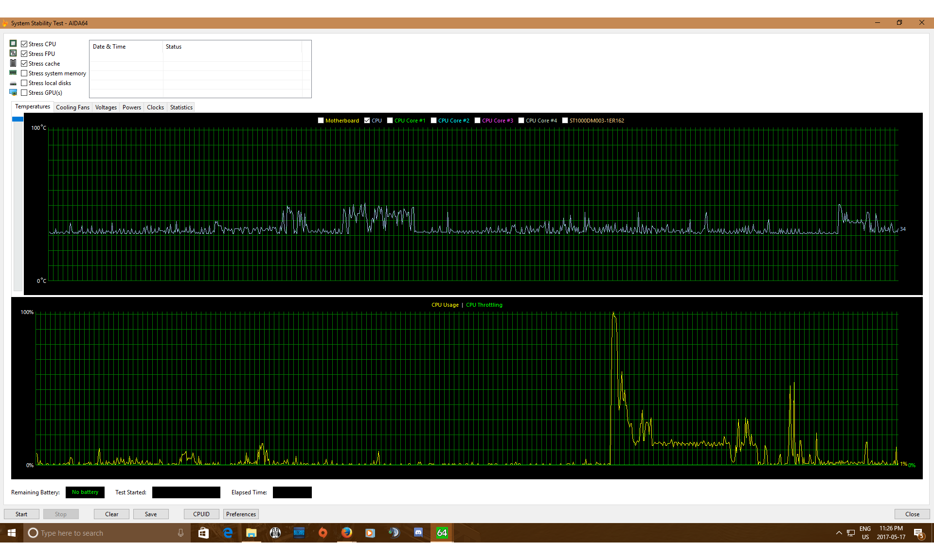Image resolution: width=934 pixels, height=560 pixels.
Task: Open Microsoft Edge from taskbar
Action: click(228, 533)
